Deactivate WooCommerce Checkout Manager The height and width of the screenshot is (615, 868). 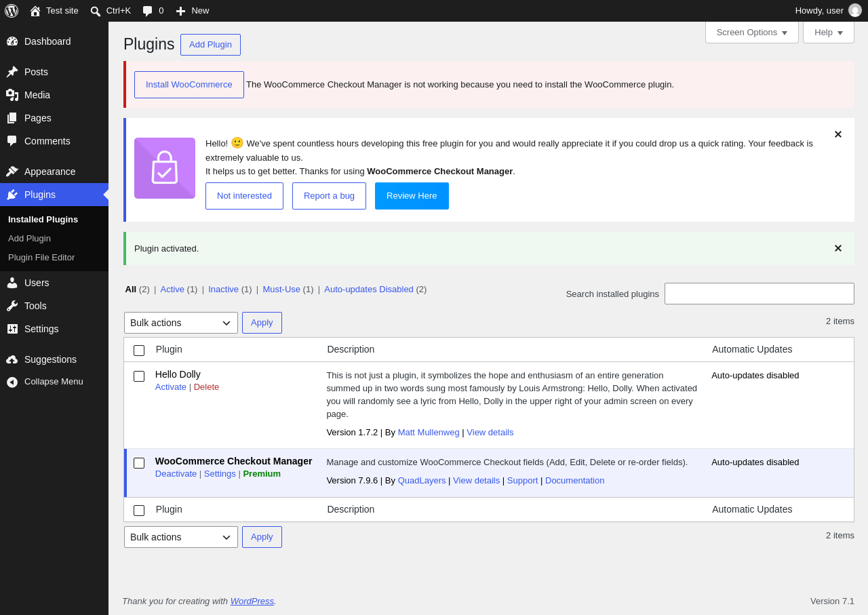pos(176,474)
